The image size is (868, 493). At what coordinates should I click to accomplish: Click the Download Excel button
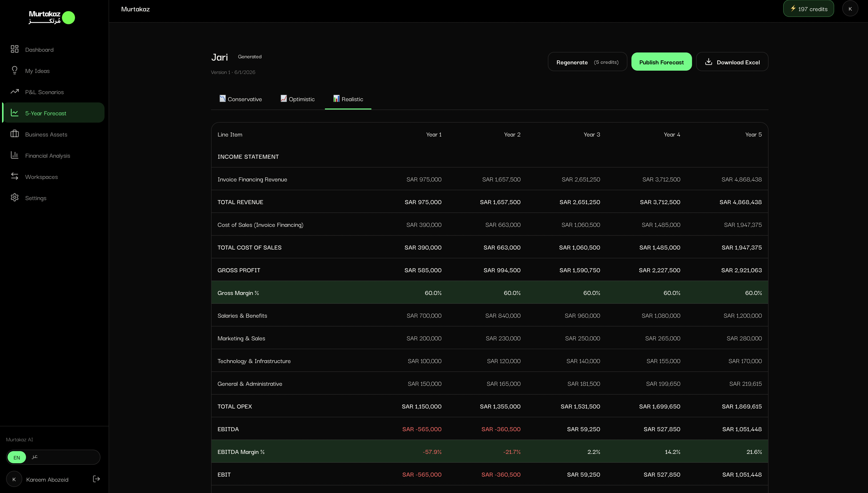tap(732, 62)
